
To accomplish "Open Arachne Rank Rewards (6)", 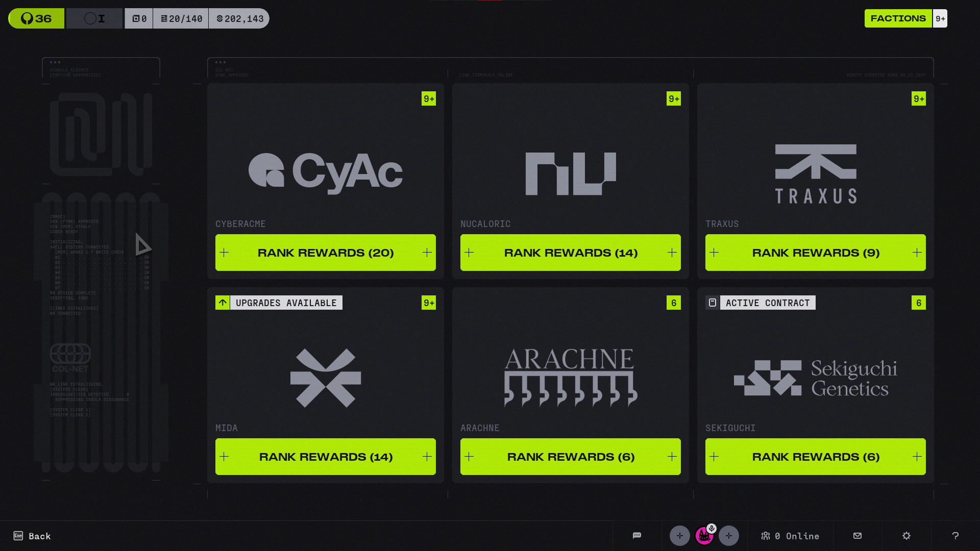I will click(571, 457).
